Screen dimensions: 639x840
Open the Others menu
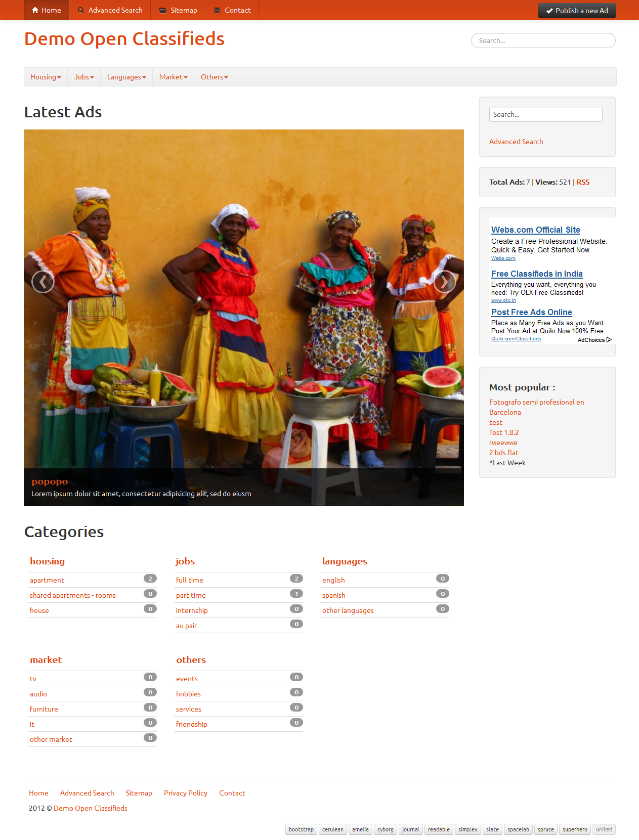pyautogui.click(x=215, y=77)
